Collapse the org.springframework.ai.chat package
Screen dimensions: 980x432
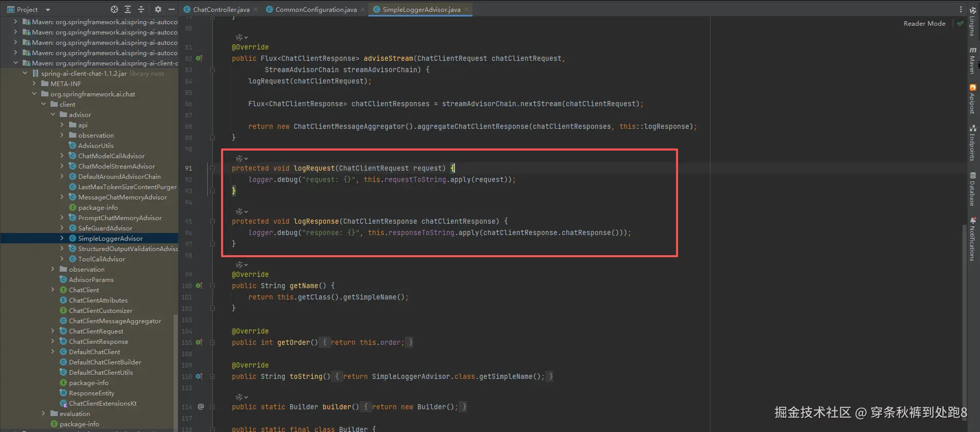pos(35,94)
